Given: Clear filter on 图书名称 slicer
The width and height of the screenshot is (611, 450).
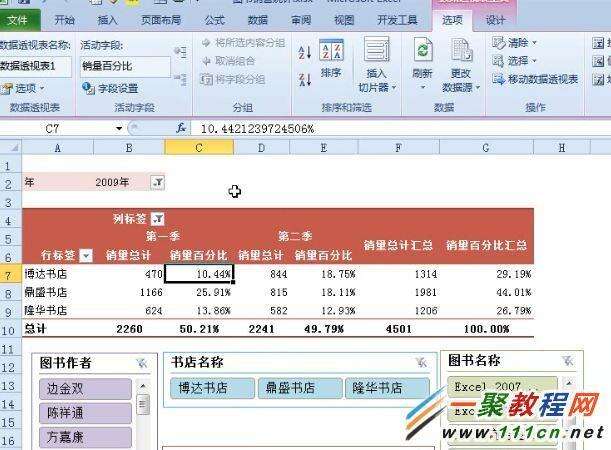Looking at the screenshot, I should [x=568, y=361].
